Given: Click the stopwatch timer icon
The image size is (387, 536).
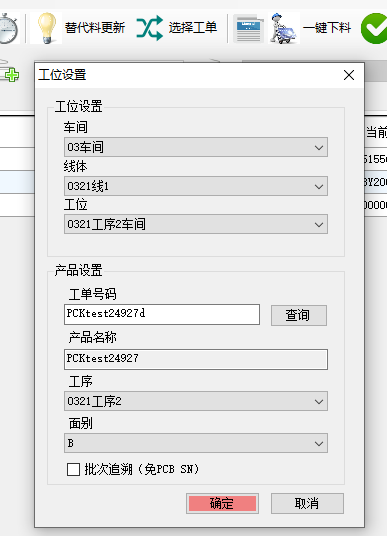Looking at the screenshot, I should tap(8, 28).
